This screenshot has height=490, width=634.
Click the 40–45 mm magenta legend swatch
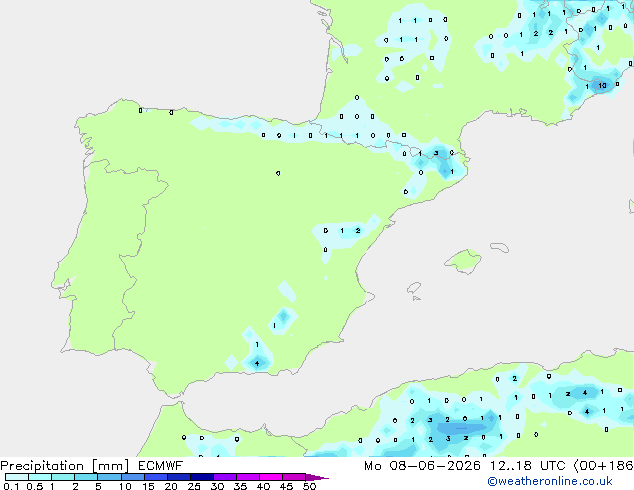pos(271,477)
